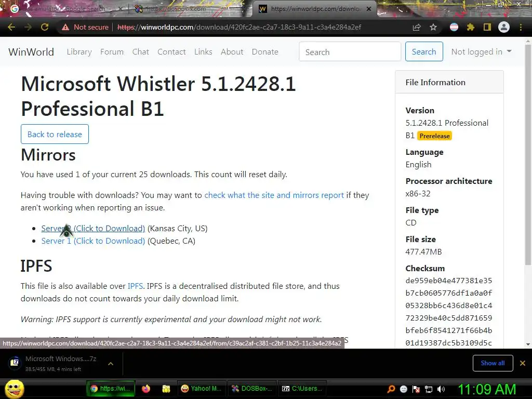
Task: Go back with the browser back arrow
Action: [11, 27]
